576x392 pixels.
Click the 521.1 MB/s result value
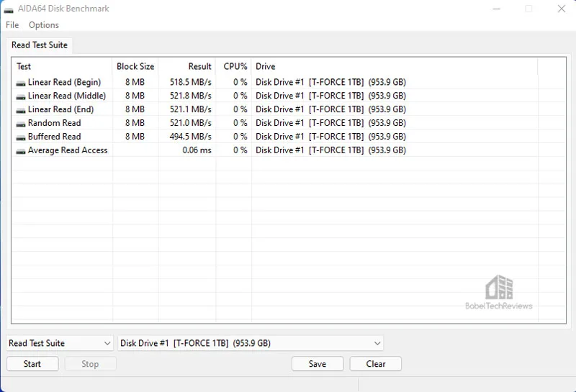click(191, 109)
